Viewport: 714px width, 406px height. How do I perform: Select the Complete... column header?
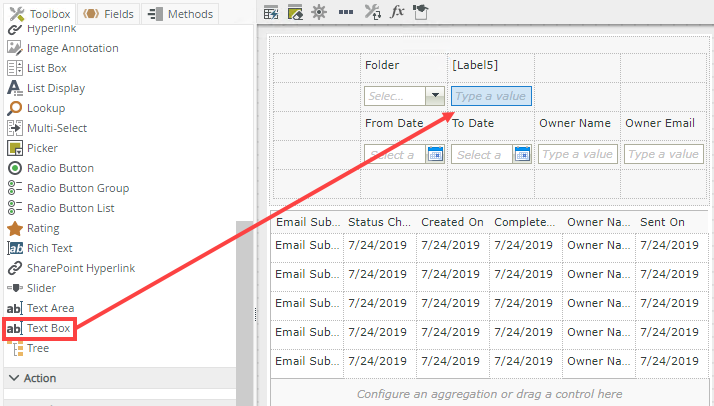pos(525,222)
